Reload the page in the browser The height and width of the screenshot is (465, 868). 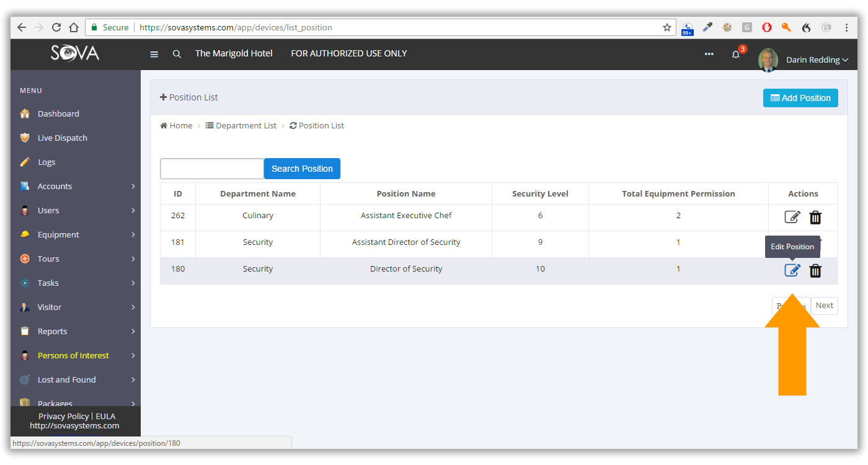[x=56, y=27]
